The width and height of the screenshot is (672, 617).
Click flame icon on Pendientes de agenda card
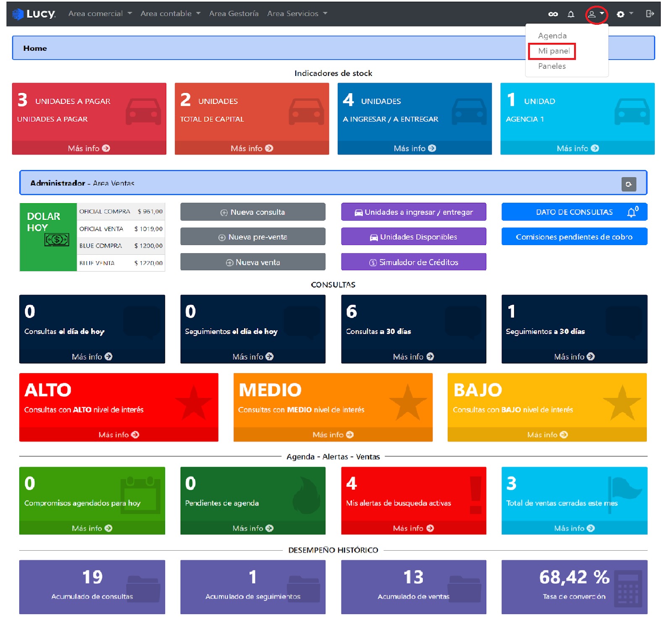(307, 495)
